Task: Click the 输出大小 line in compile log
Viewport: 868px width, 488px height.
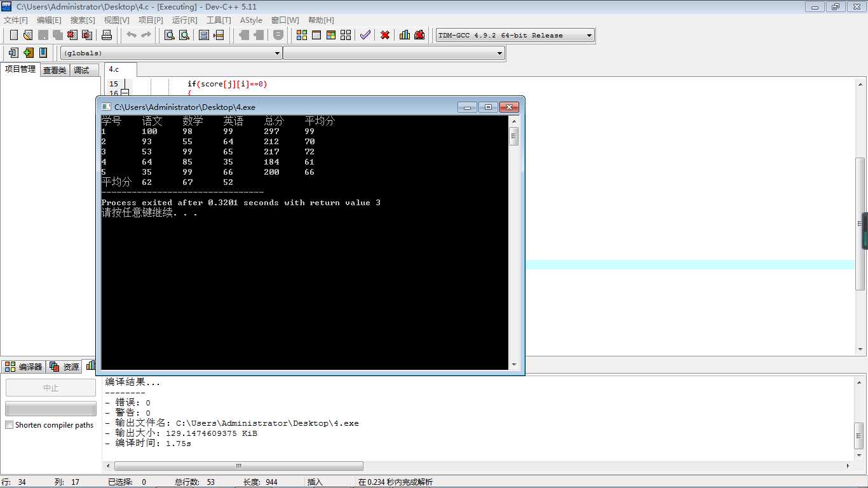Action: coord(181,433)
